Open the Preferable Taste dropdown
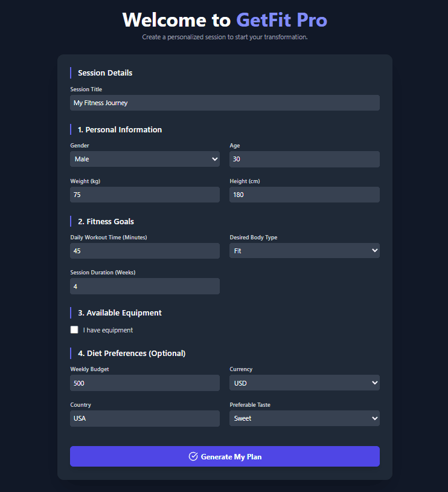 304,418
